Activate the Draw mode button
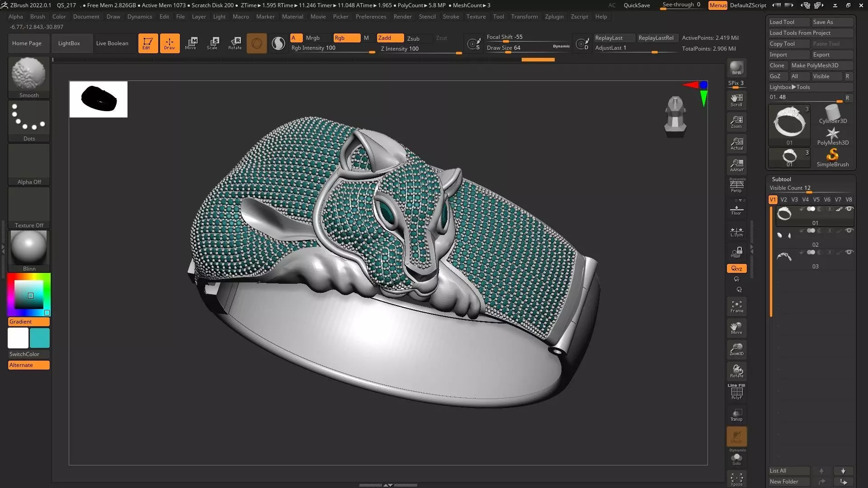Image resolution: width=868 pixels, height=488 pixels. coord(170,43)
